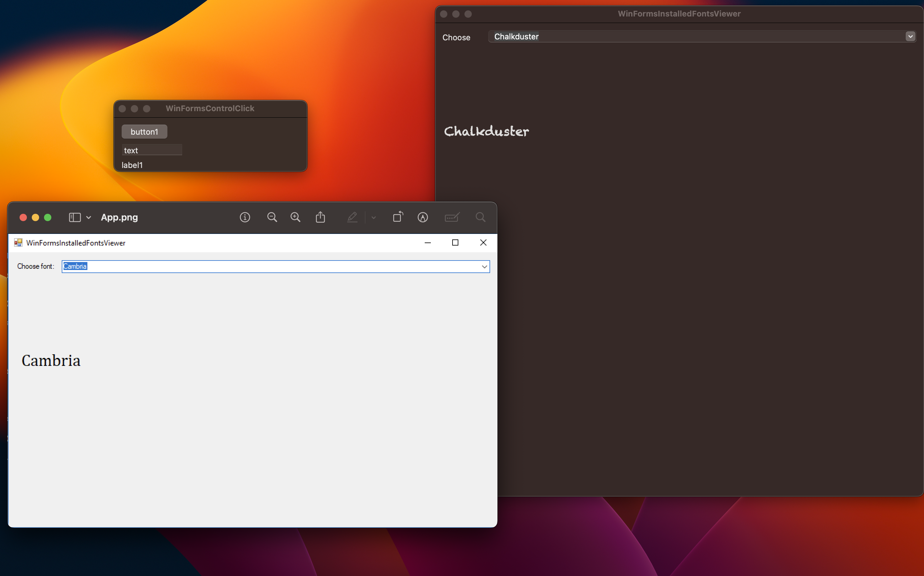Zoom out using the magnifier minus icon
This screenshot has width=924, height=576.
(x=272, y=217)
